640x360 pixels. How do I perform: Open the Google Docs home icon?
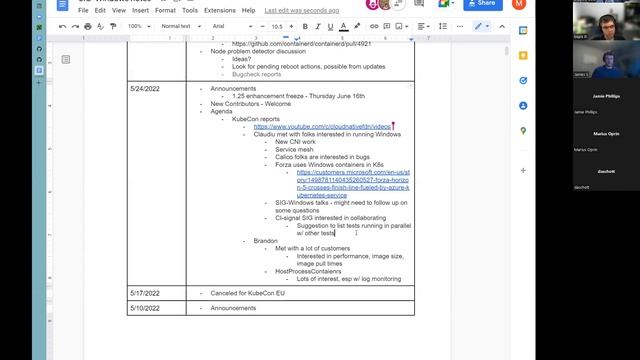pos(62,5)
